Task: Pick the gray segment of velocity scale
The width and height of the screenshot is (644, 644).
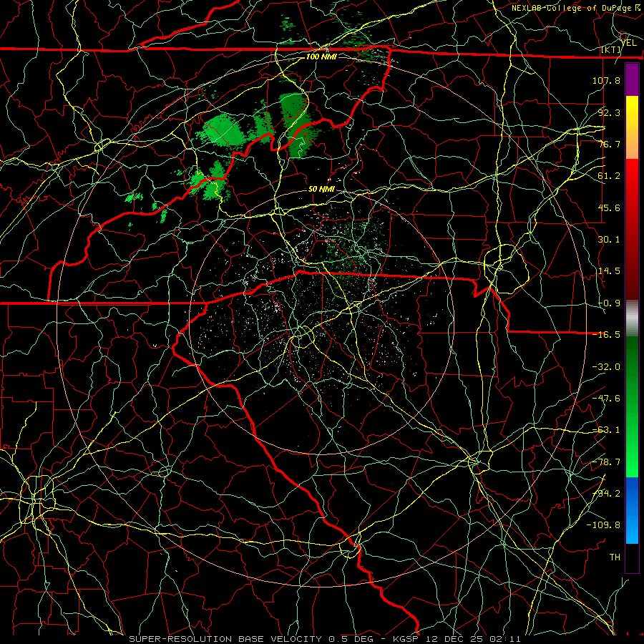Action: tap(632, 318)
